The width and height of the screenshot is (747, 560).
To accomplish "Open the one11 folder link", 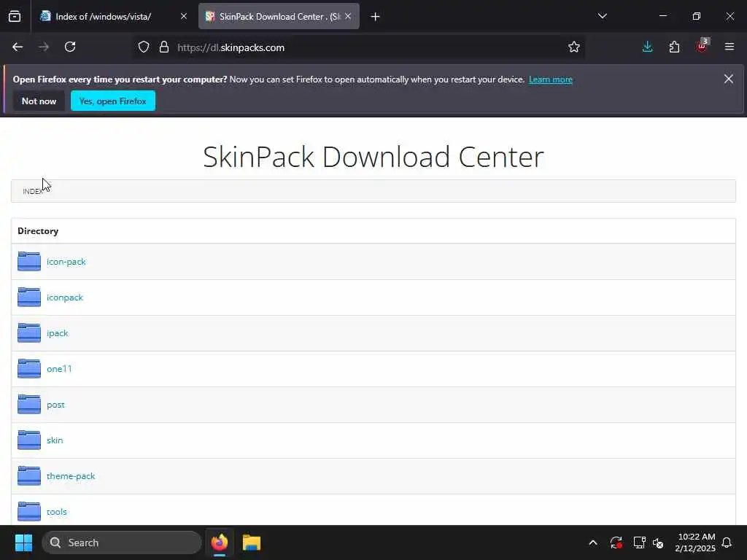I will click(x=59, y=369).
